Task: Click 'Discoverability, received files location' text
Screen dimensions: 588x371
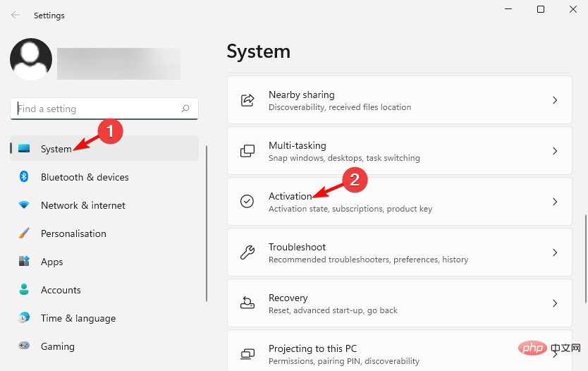Action: click(x=340, y=107)
